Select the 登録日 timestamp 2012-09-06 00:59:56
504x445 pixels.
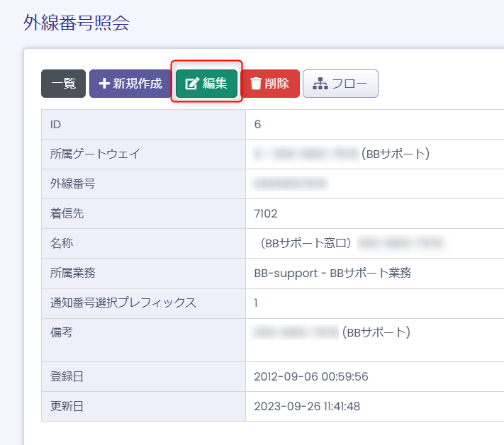[x=311, y=376]
